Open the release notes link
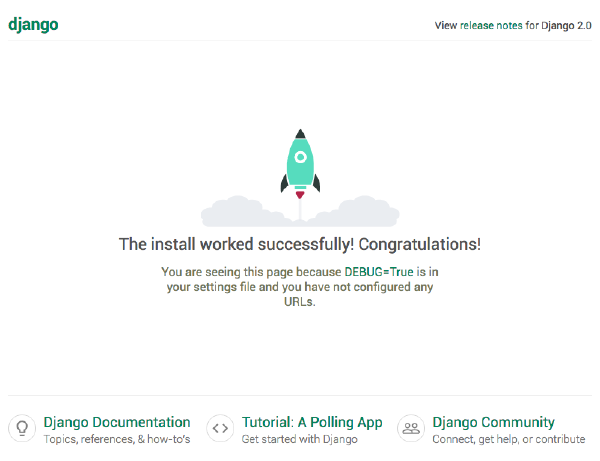 point(491,26)
